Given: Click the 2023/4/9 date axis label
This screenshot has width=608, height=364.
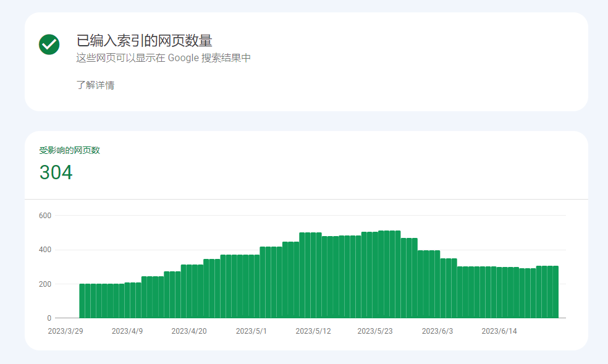Looking at the screenshot, I should pos(127,331).
